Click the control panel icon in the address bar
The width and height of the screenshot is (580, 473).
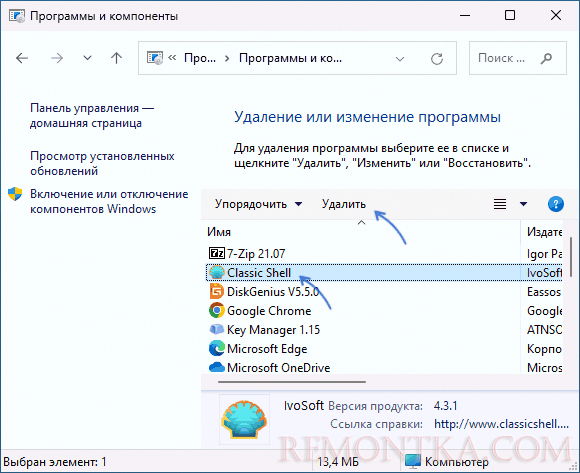coord(155,58)
